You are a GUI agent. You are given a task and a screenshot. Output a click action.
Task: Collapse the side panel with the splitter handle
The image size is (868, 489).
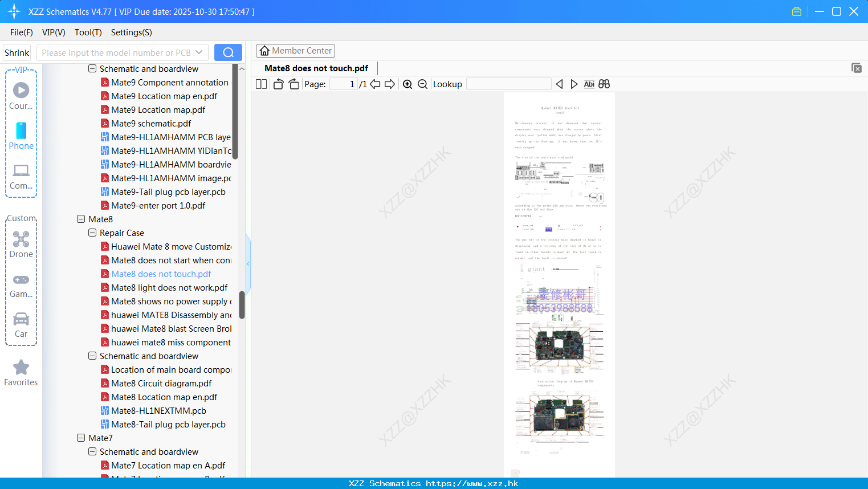click(248, 263)
